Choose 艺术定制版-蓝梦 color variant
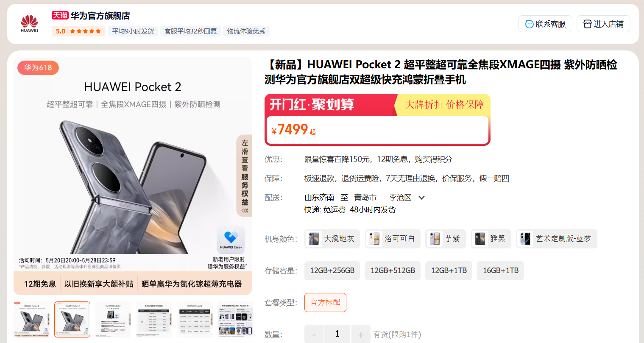644x343 pixels. 557,239
